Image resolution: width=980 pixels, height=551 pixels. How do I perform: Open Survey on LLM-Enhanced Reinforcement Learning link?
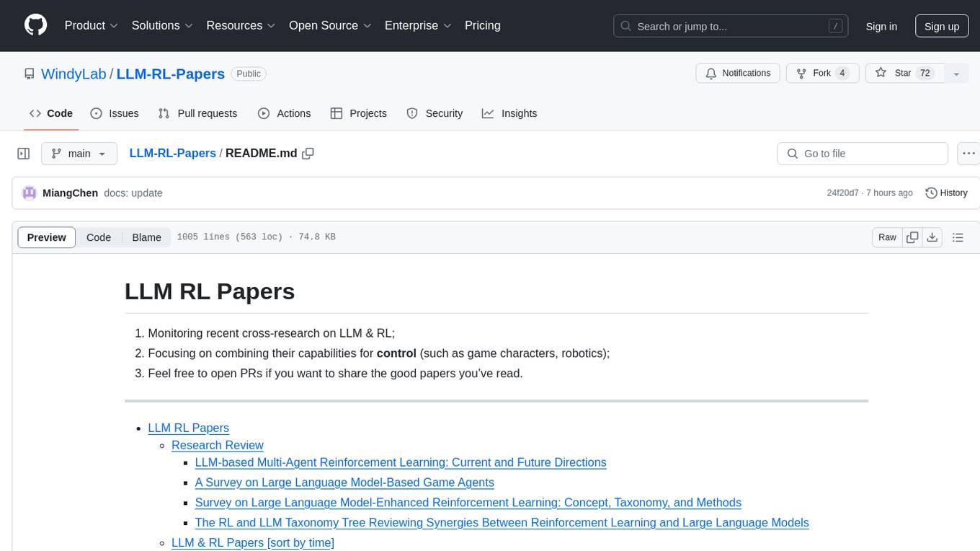point(468,503)
